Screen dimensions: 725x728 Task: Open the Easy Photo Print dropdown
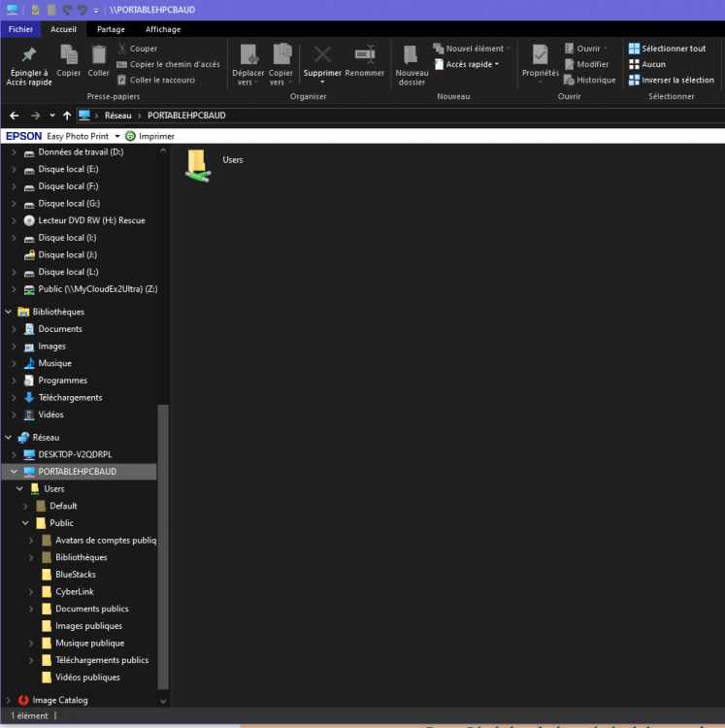tap(117, 136)
